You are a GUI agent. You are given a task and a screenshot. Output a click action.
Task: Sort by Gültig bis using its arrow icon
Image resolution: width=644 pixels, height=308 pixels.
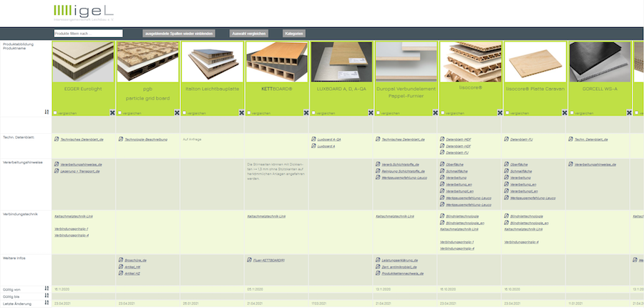pos(47,295)
